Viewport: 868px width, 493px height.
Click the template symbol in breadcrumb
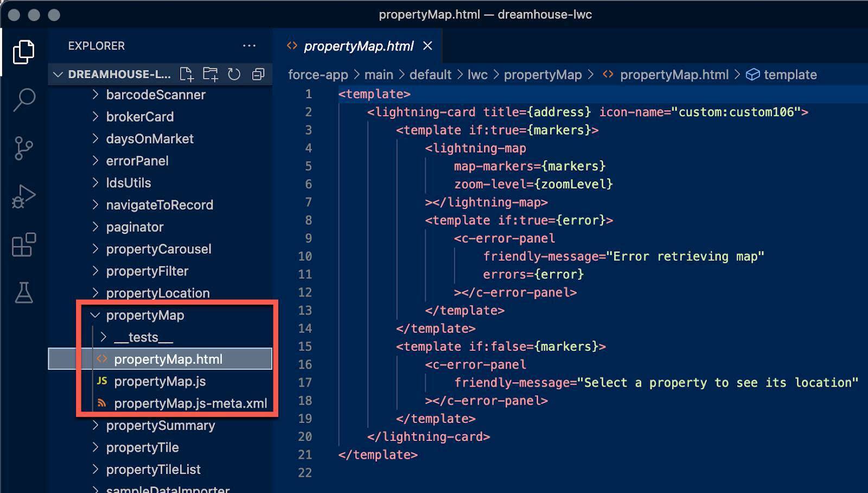782,74
